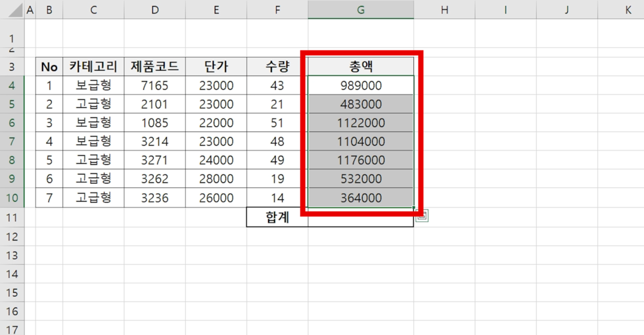This screenshot has height=335, width=644.
Task: Click the 총액 header cell
Action: tap(361, 66)
